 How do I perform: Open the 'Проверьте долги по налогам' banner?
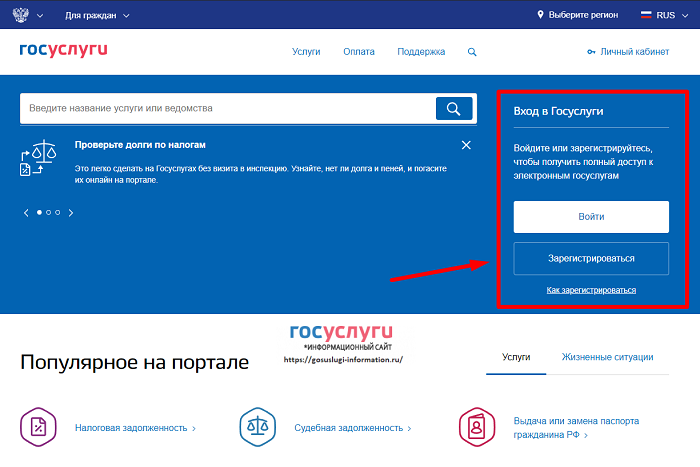[140, 145]
